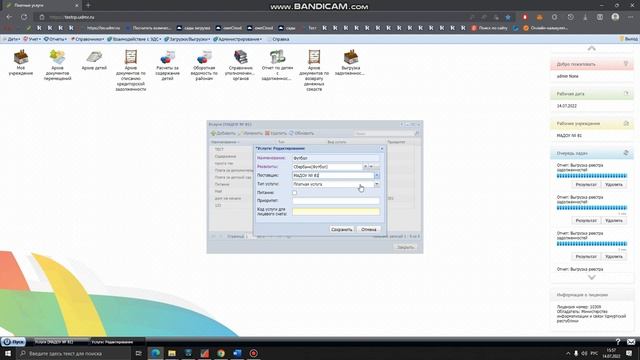Screen dimensions: 640x360
Task: Open Google Chrome from the taskbar
Action: coord(221,353)
